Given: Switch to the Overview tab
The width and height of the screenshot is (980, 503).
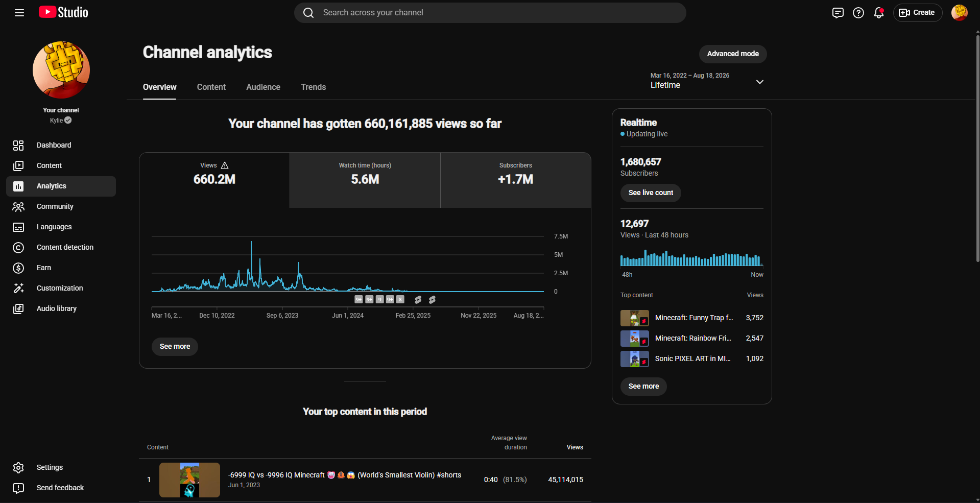Looking at the screenshot, I should point(159,87).
